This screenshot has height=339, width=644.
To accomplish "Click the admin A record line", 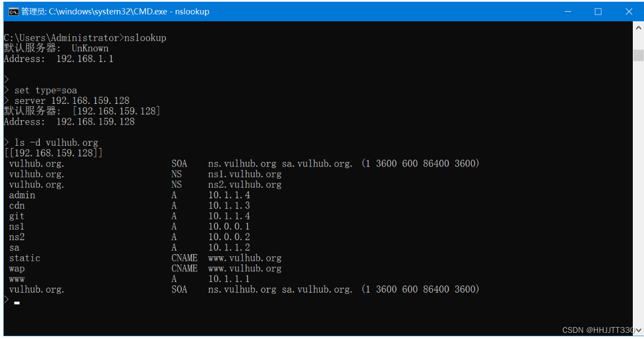I will 22,195.
